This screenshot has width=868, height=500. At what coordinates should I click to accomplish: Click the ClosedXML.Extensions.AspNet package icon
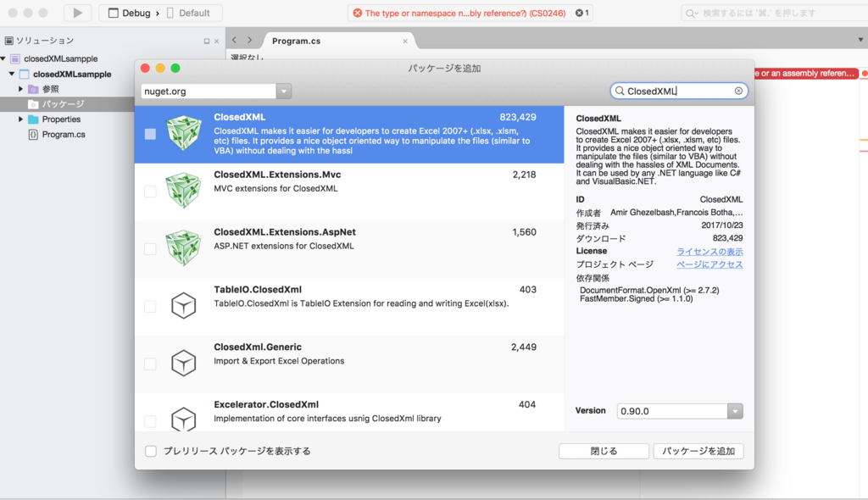184,248
